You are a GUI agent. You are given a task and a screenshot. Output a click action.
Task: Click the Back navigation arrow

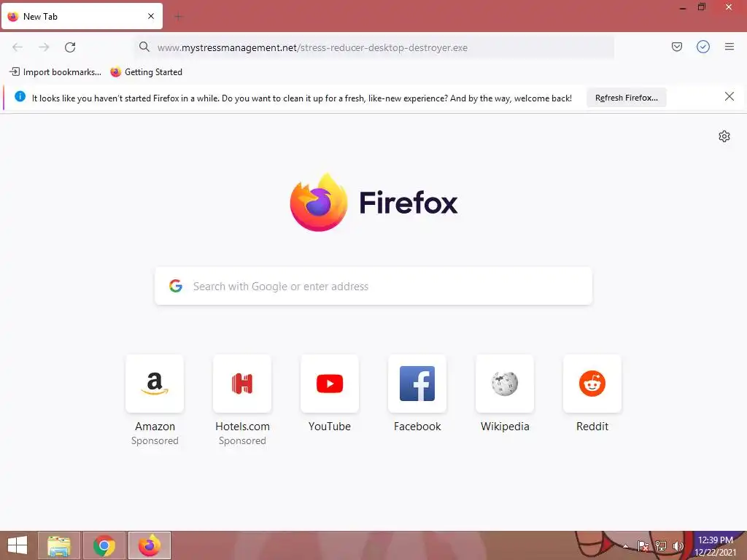tap(18, 47)
